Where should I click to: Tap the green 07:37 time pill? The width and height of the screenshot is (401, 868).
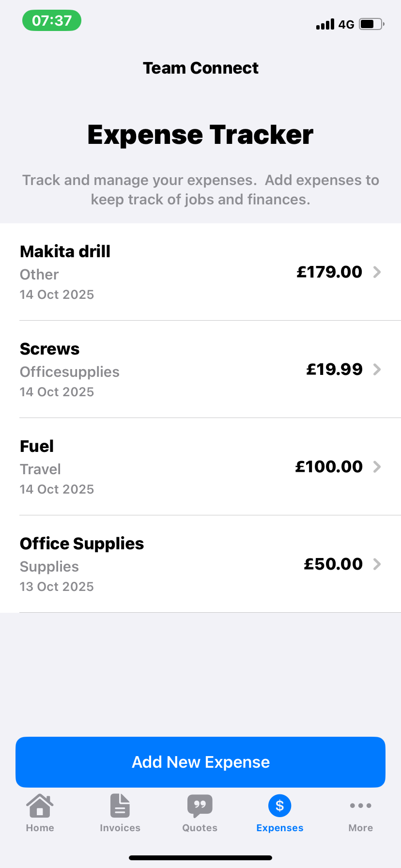[52, 21]
